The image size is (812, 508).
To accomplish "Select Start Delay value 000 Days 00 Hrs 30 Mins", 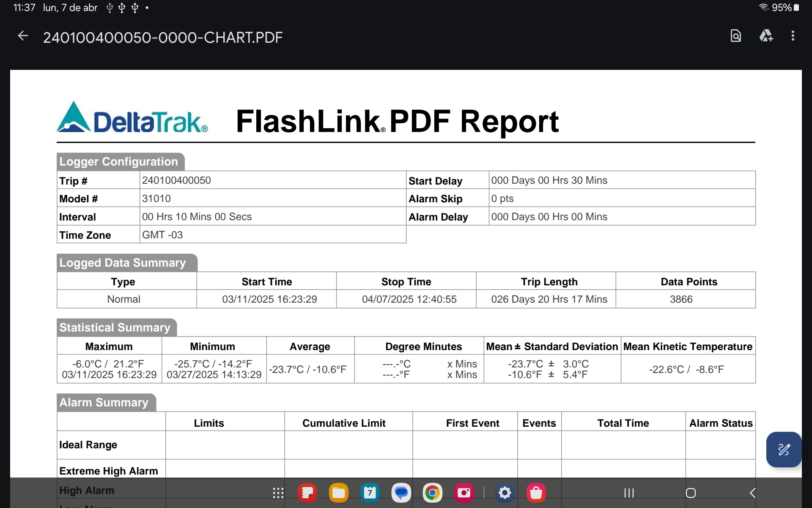I will pyautogui.click(x=549, y=180).
